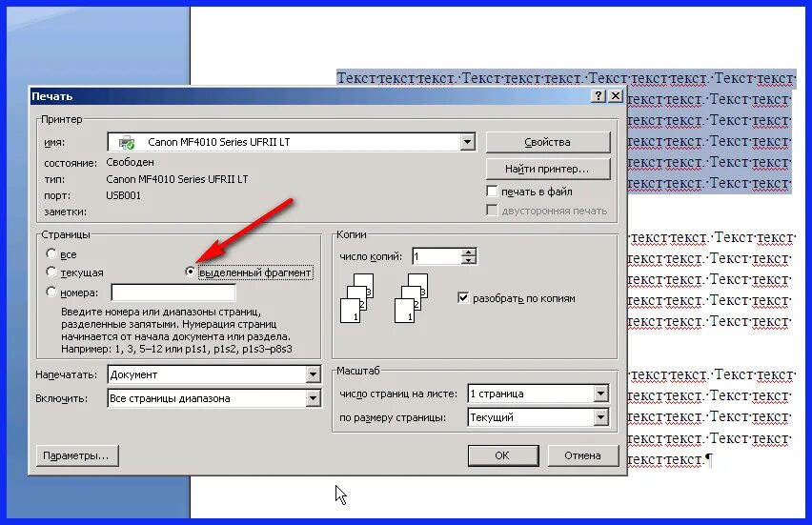Click 'Найти принтер...' button
Viewport: 812px width, 525px height.
click(x=548, y=169)
